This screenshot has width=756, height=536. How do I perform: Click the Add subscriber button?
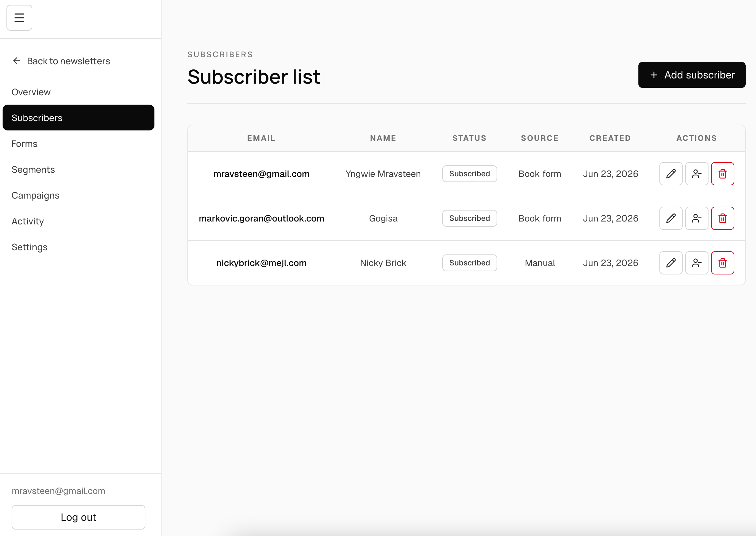click(692, 75)
